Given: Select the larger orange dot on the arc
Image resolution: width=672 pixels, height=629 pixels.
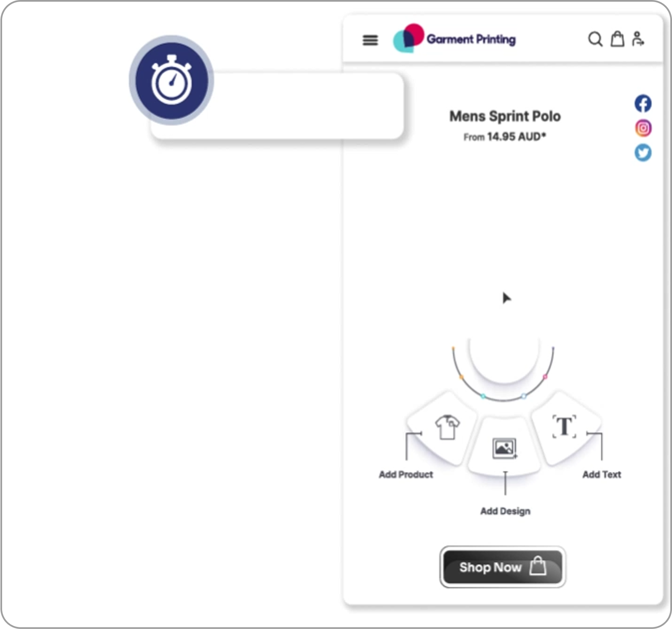Looking at the screenshot, I should click(x=461, y=377).
